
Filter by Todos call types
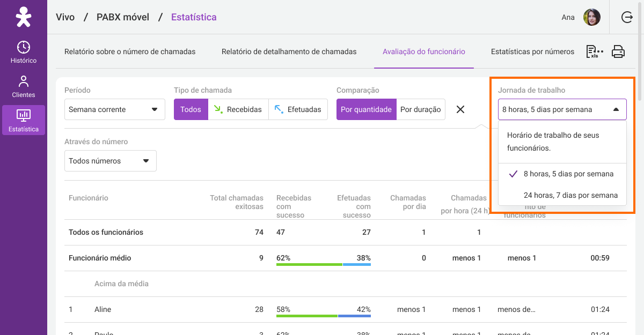191,109
